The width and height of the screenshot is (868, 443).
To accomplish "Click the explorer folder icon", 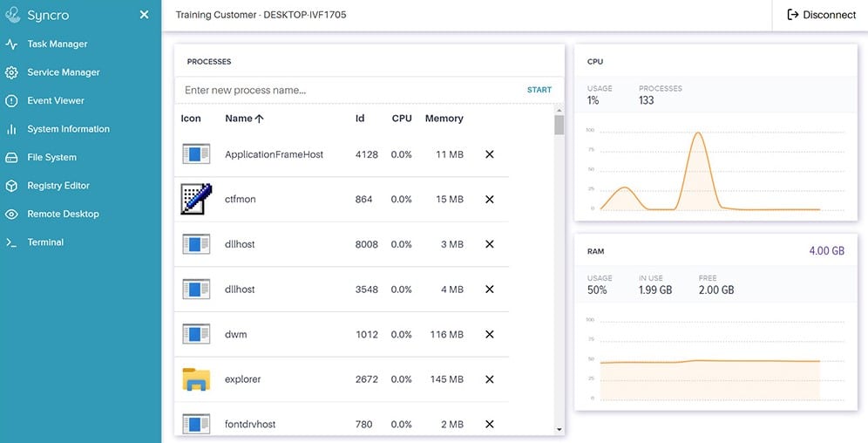I will [196, 379].
